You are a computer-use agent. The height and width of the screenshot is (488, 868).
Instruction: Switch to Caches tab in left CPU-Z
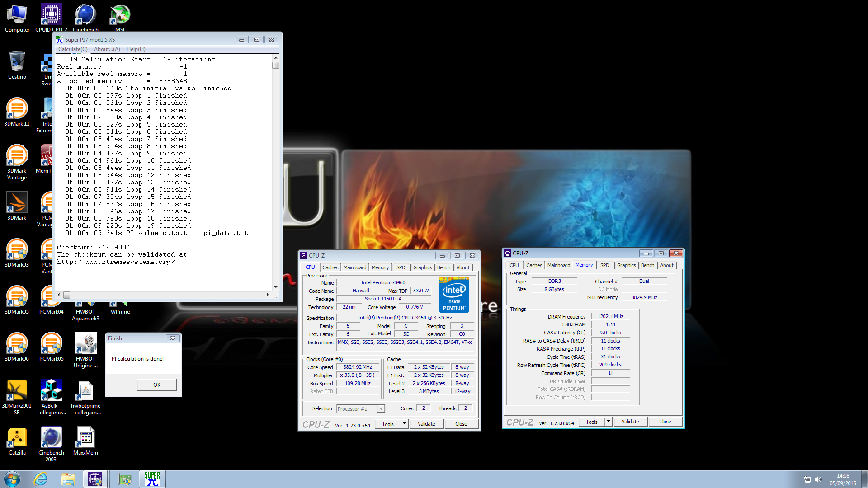[x=330, y=267]
